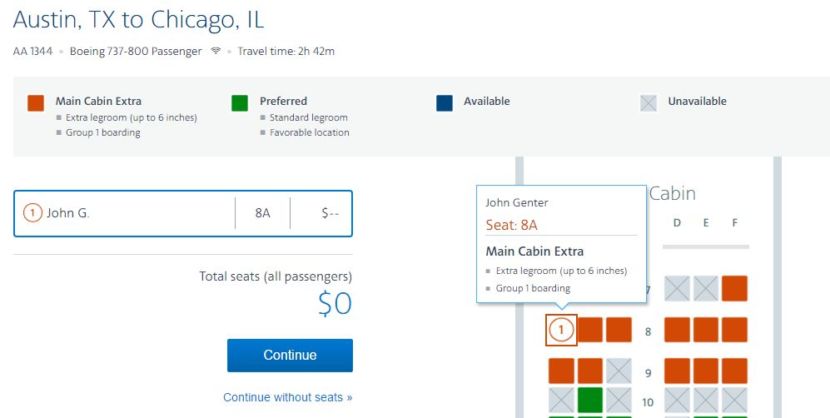Select the green Preferred seat 10B

tap(590, 402)
